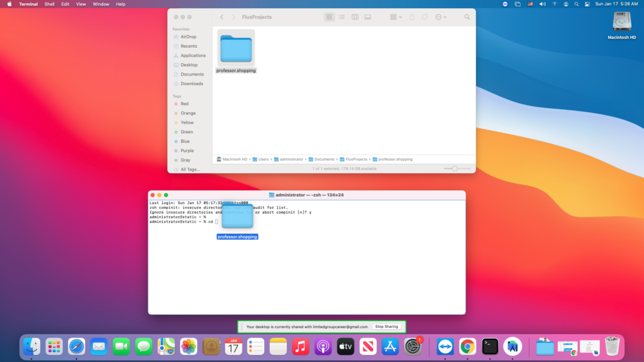The width and height of the screenshot is (644, 362).
Task: Show All Tags in Finder sidebar
Action: [x=189, y=170]
